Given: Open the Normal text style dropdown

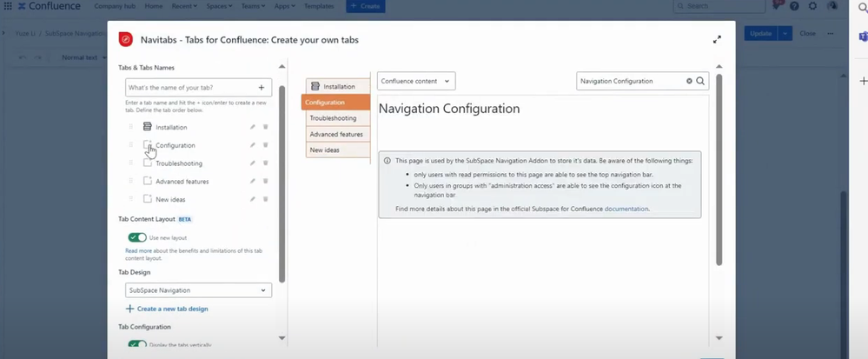Looking at the screenshot, I should click(x=83, y=57).
